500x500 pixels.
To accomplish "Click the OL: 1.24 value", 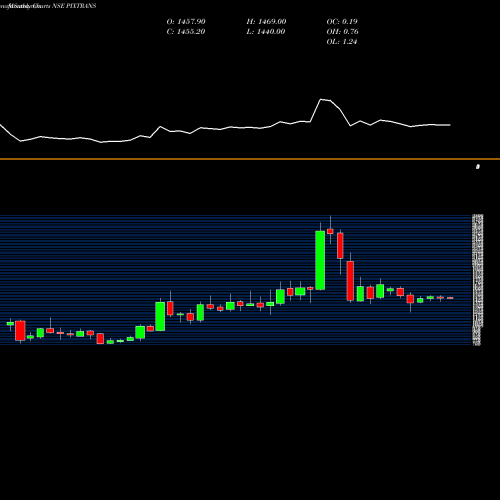I will (342, 42).
